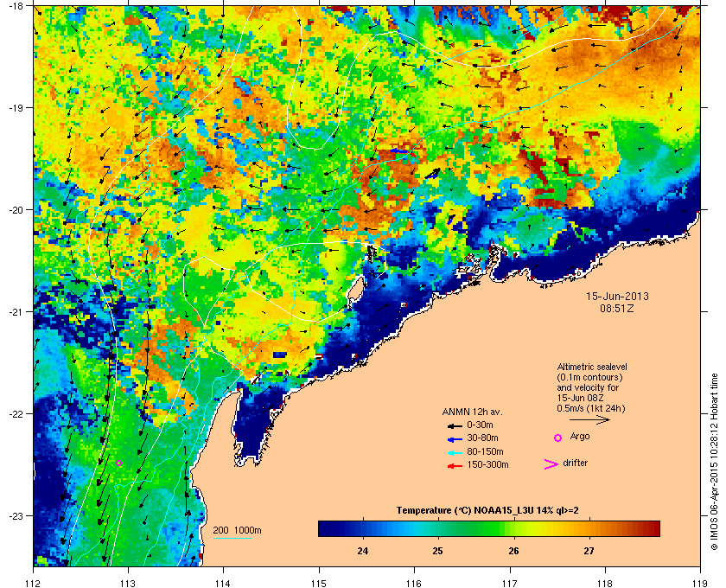Click the longitude axis label 115

pos(319,583)
